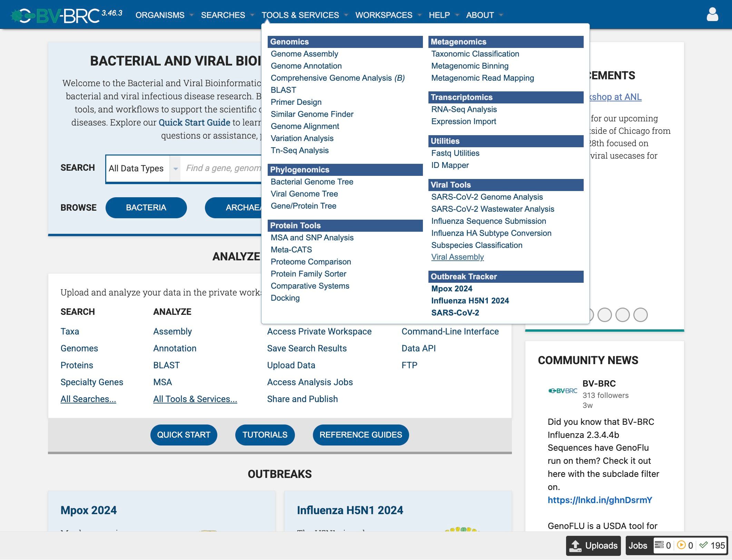Viewport: 732px width, 560px height.
Task: Click the queued jobs count icon
Action: point(659,545)
